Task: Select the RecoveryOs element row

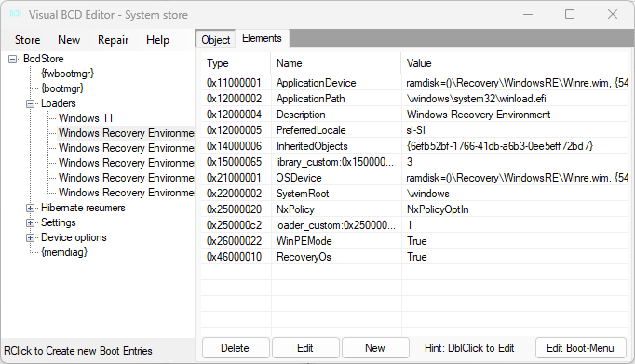Action: [x=414, y=257]
